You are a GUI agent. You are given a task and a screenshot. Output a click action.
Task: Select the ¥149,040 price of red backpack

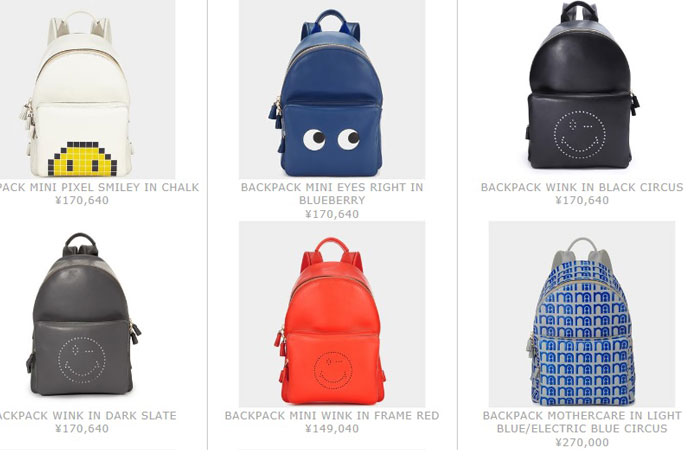332,429
